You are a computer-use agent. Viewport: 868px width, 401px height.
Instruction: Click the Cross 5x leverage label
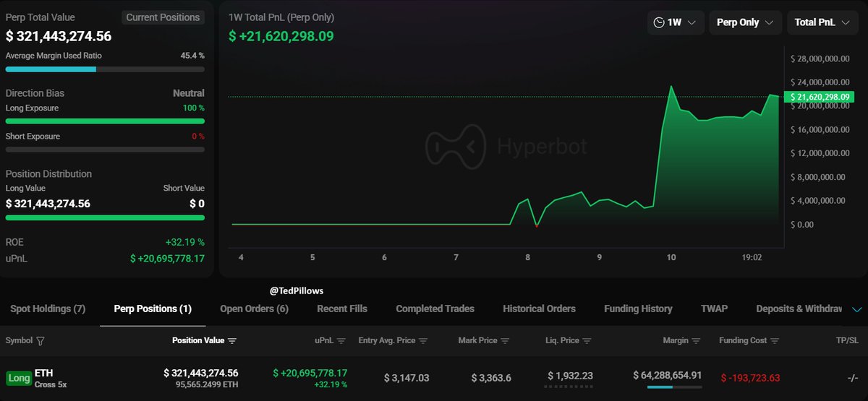51,384
